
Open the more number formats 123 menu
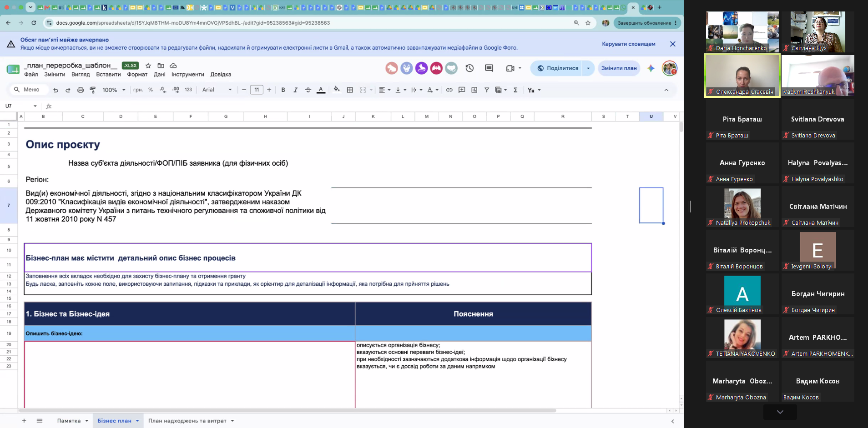[x=188, y=90]
